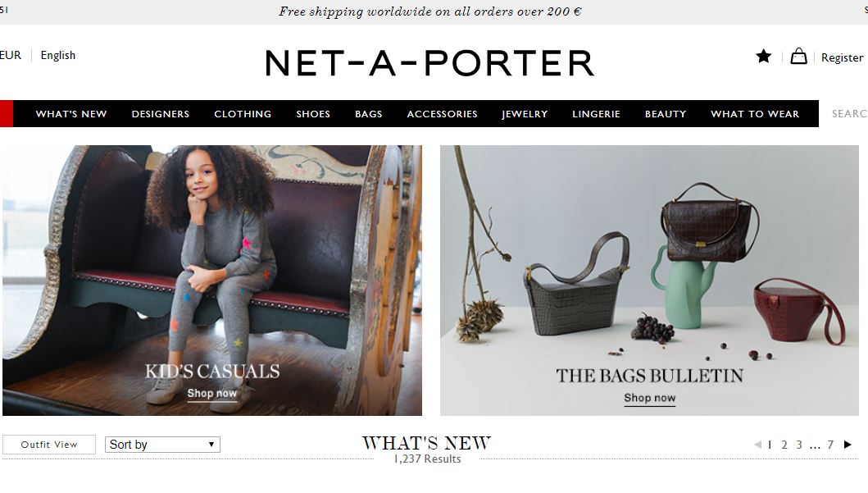
Task: Click the Register link
Action: (842, 57)
